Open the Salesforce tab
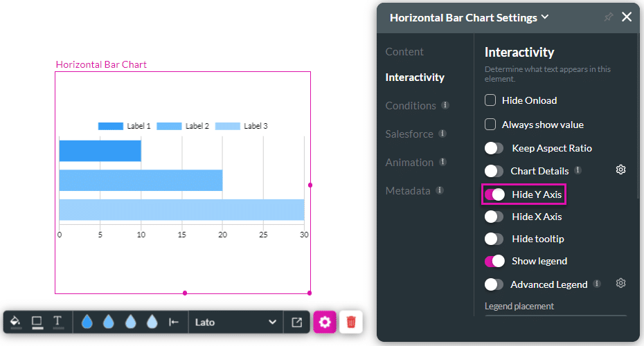Image resolution: width=644 pixels, height=346 pixels. click(409, 134)
